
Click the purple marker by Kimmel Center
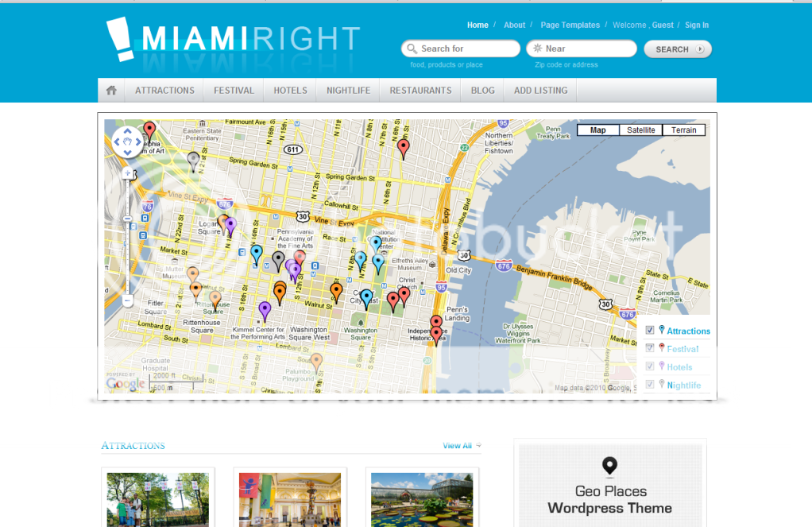[x=265, y=312]
